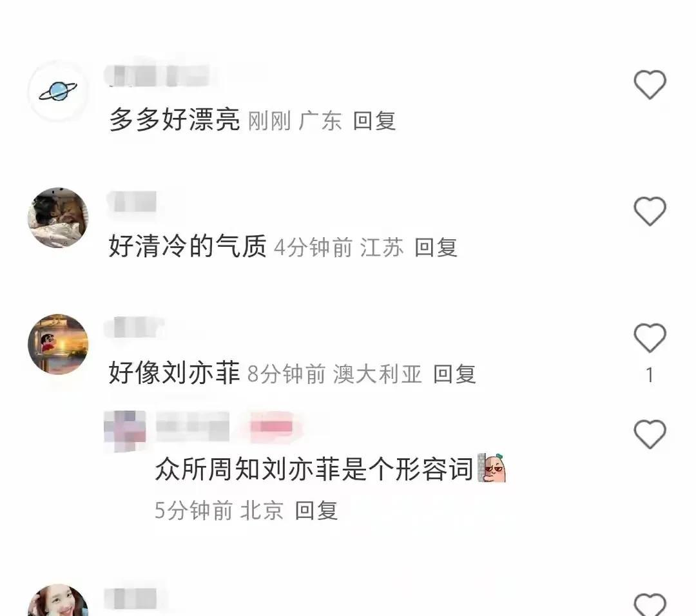Like the reply 众所周知刘亦菲是个形容词

click(x=650, y=434)
